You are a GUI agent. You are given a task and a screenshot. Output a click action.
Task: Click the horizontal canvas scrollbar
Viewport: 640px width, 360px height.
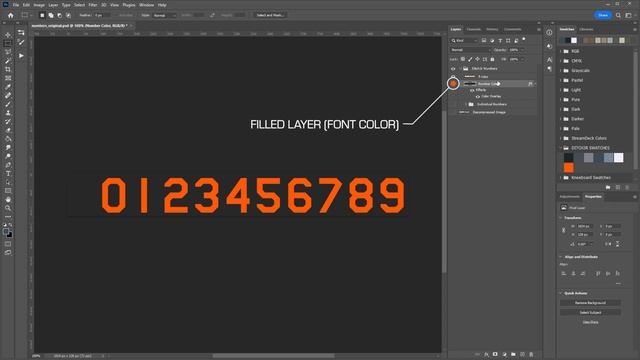coord(273,356)
